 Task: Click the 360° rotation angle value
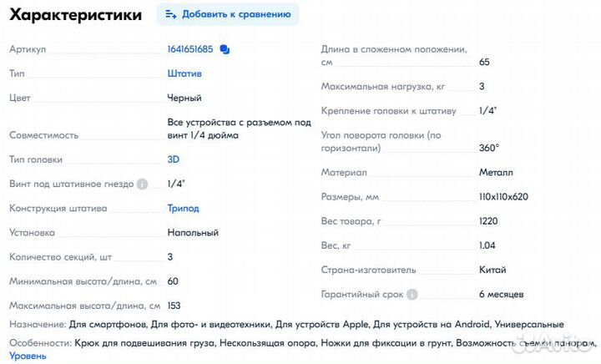click(489, 148)
